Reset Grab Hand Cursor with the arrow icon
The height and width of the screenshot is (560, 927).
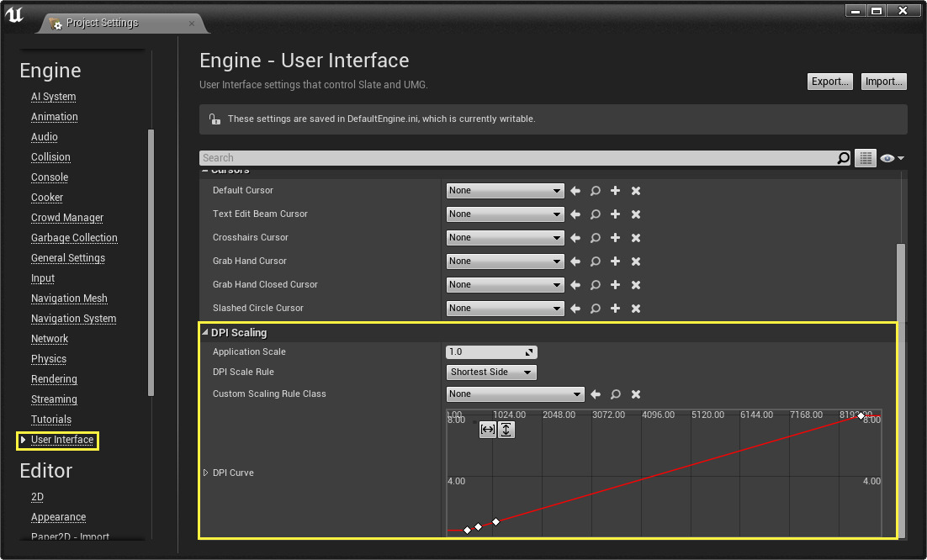coord(575,261)
